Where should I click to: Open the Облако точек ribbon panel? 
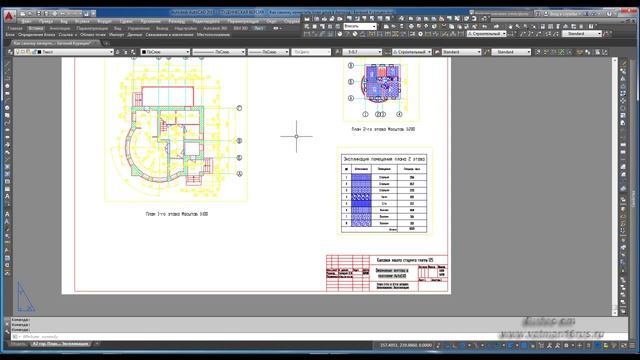tap(93, 35)
